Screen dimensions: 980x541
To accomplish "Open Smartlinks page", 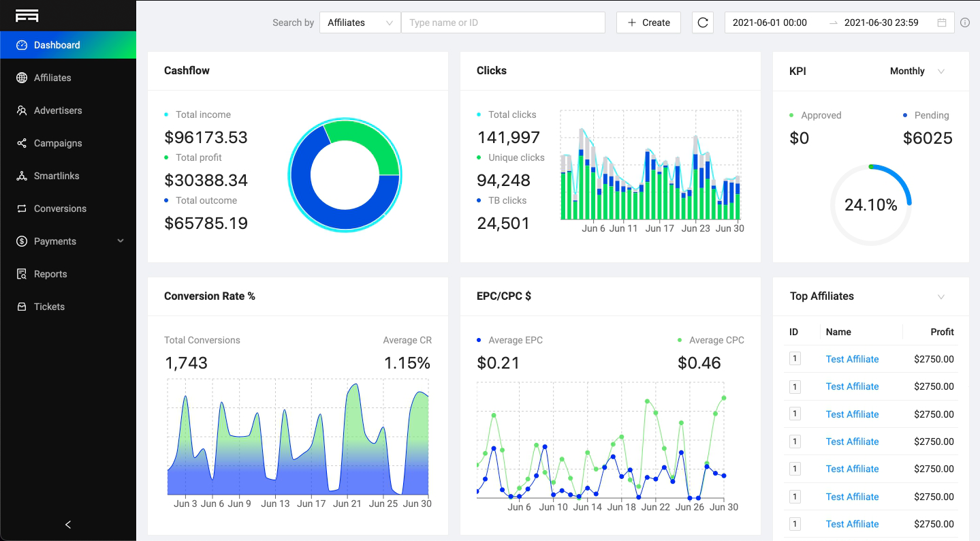I will [x=68, y=176].
